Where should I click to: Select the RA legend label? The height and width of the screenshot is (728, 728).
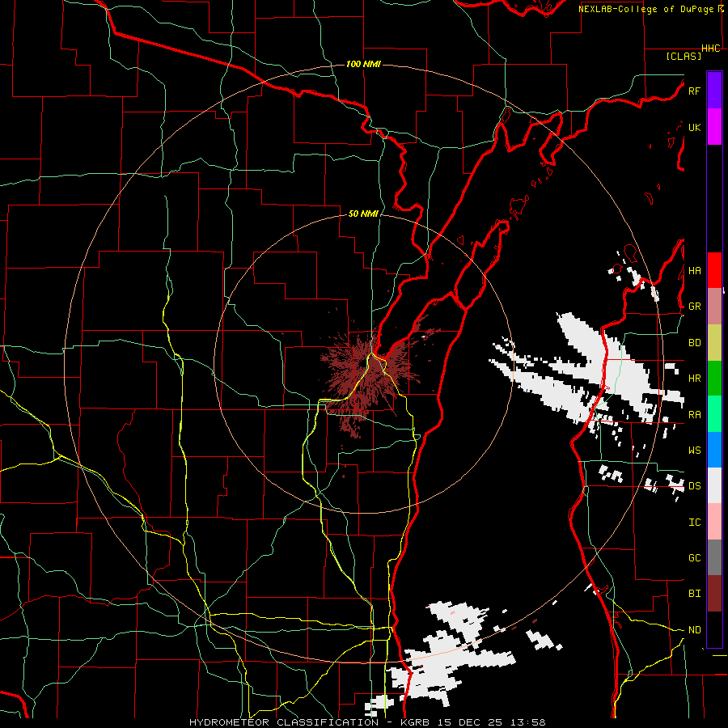[694, 415]
